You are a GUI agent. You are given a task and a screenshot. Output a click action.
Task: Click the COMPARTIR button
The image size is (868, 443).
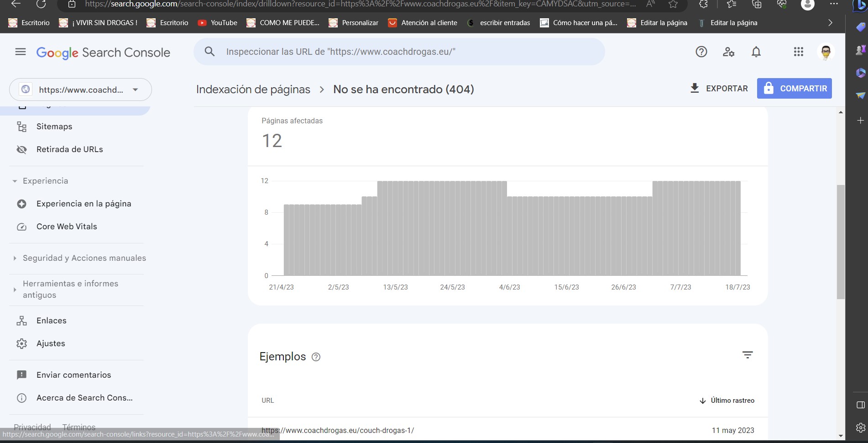point(795,88)
